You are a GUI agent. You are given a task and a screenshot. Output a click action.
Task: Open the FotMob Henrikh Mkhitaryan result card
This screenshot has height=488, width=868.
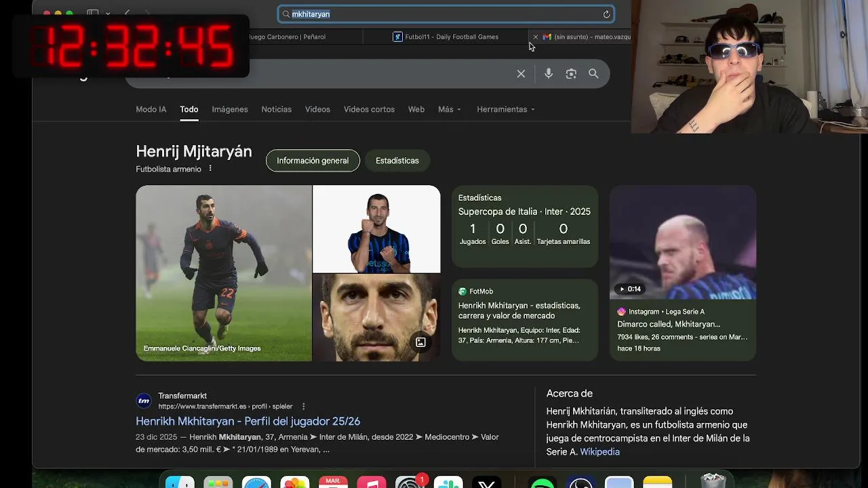pos(525,320)
